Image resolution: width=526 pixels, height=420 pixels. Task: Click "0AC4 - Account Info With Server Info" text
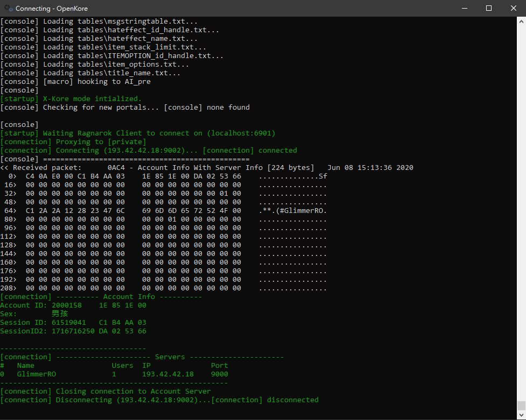point(185,168)
